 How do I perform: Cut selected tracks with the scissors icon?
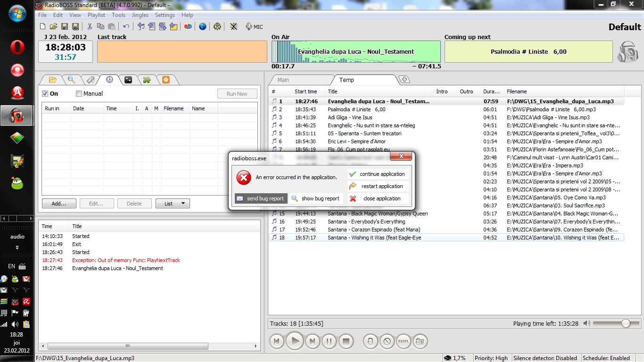point(90,26)
